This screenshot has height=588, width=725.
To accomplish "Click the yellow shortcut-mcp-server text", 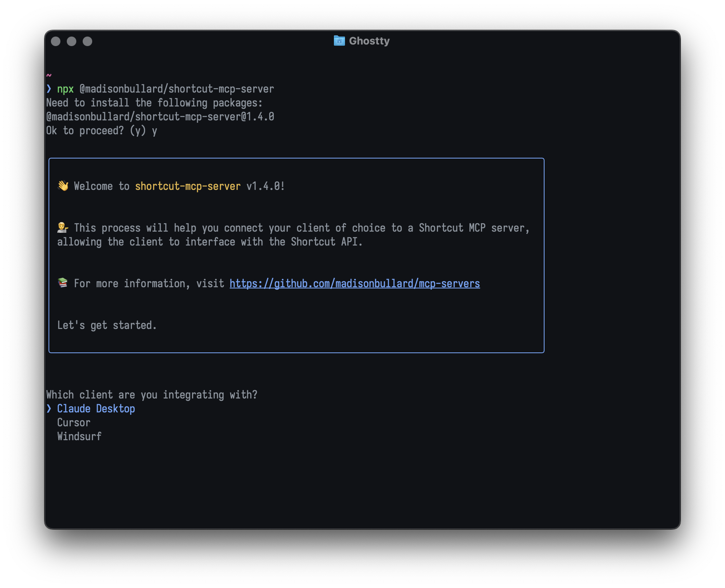I will (187, 186).
